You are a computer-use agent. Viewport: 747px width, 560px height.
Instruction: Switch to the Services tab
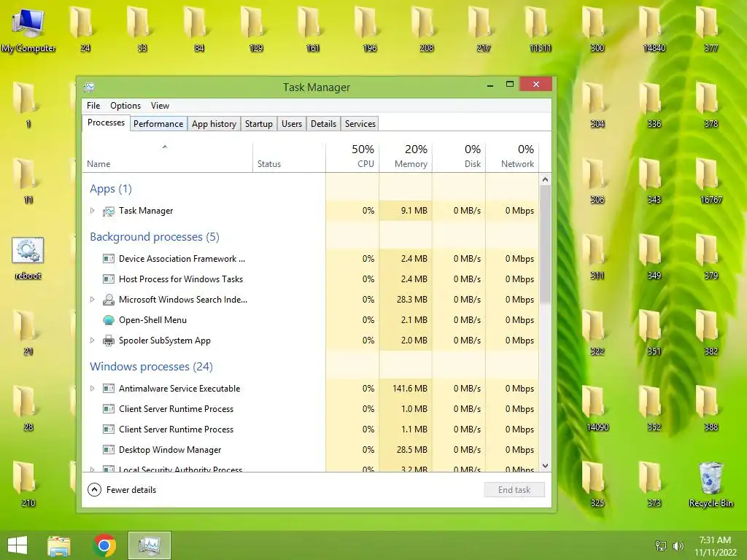click(360, 124)
